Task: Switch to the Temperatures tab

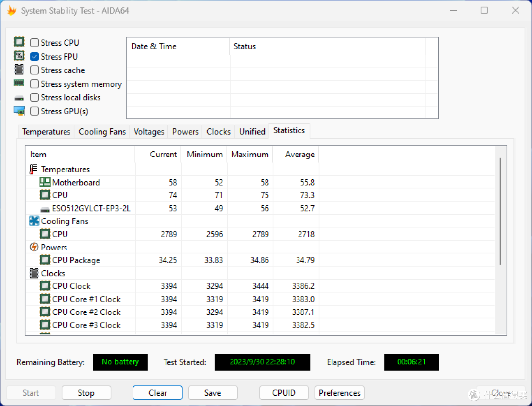Action: (x=46, y=132)
